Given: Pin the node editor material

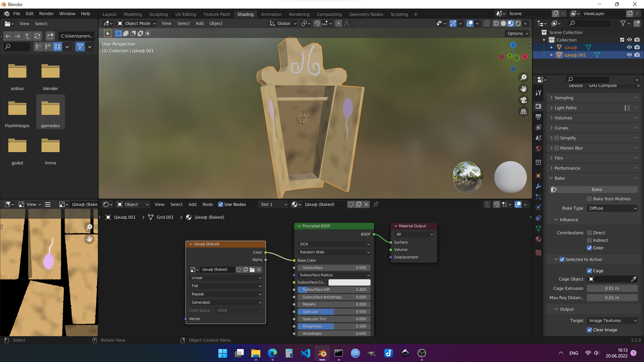Looking at the screenshot, I should (376, 204).
